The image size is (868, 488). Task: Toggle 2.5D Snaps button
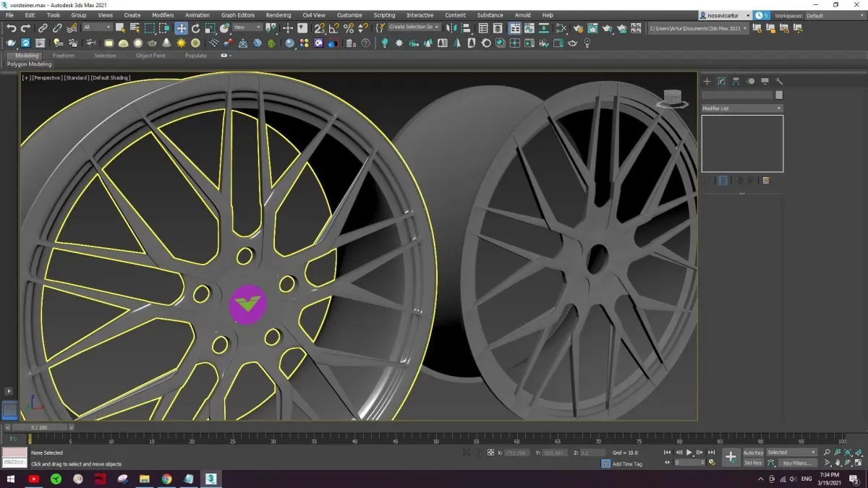coord(319,27)
